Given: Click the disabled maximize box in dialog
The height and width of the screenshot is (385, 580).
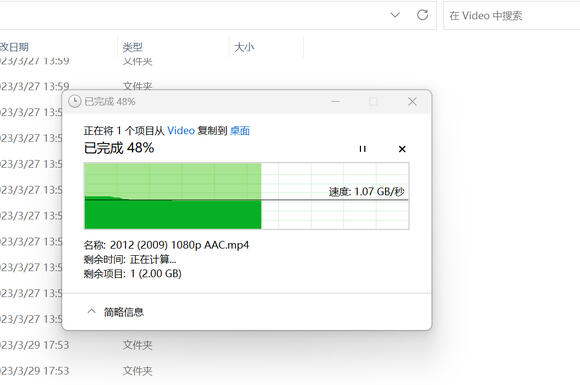Looking at the screenshot, I should [x=373, y=101].
